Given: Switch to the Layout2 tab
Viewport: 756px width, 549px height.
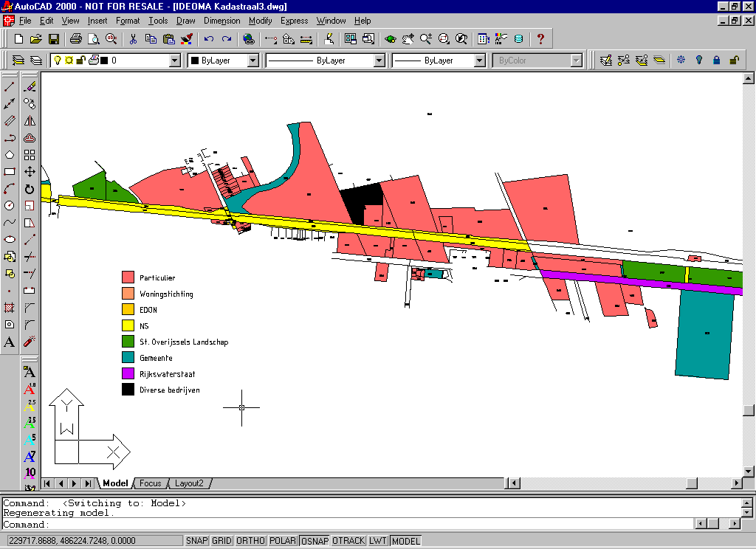Looking at the screenshot, I should coord(189,483).
